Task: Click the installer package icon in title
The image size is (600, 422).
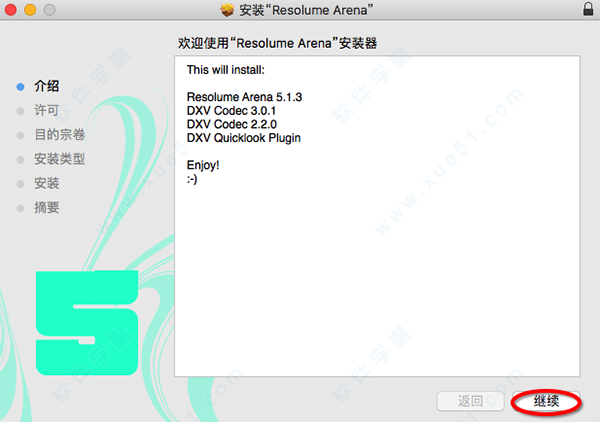Action: click(x=227, y=10)
